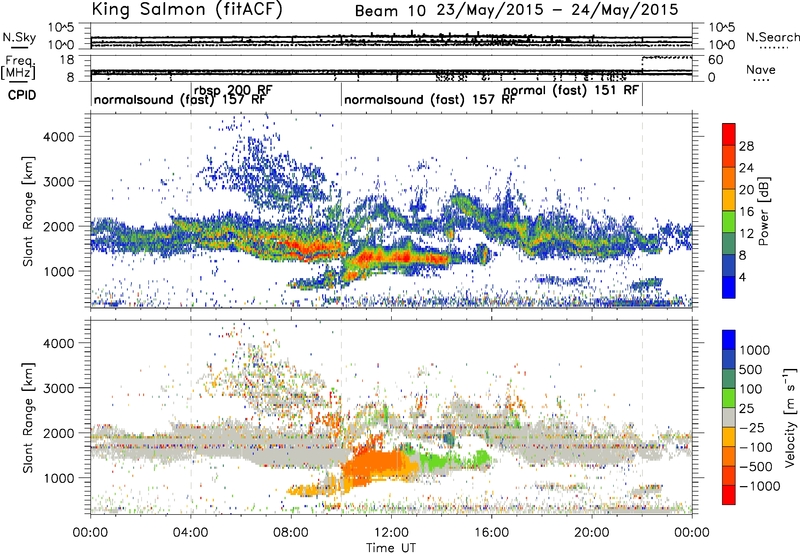Select the "N.Search" legend label

click(x=772, y=37)
